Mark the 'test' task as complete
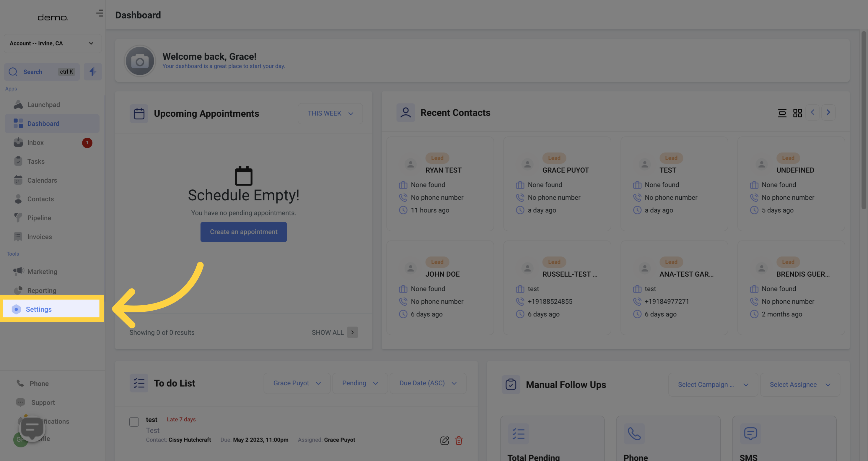This screenshot has width=868, height=461. pos(134,422)
